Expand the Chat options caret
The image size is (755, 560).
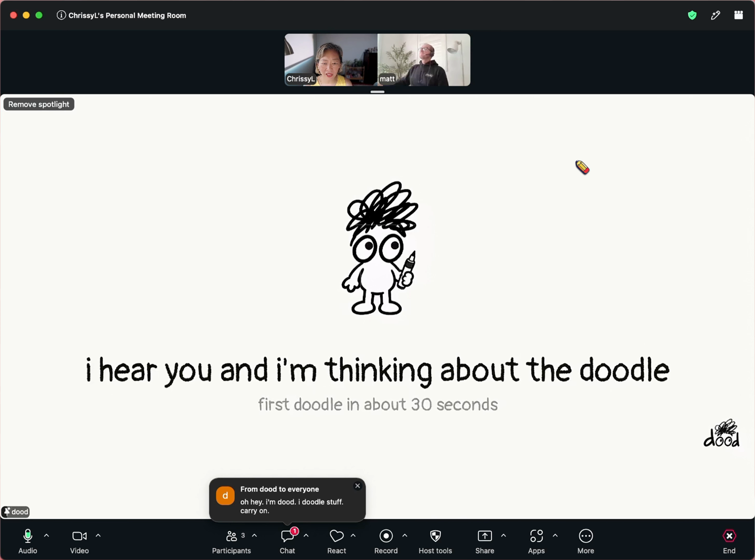[x=306, y=535]
